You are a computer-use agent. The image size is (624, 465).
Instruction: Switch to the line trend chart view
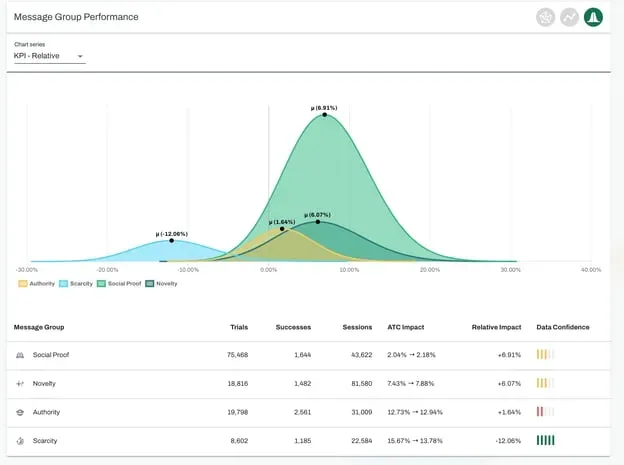tap(569, 18)
